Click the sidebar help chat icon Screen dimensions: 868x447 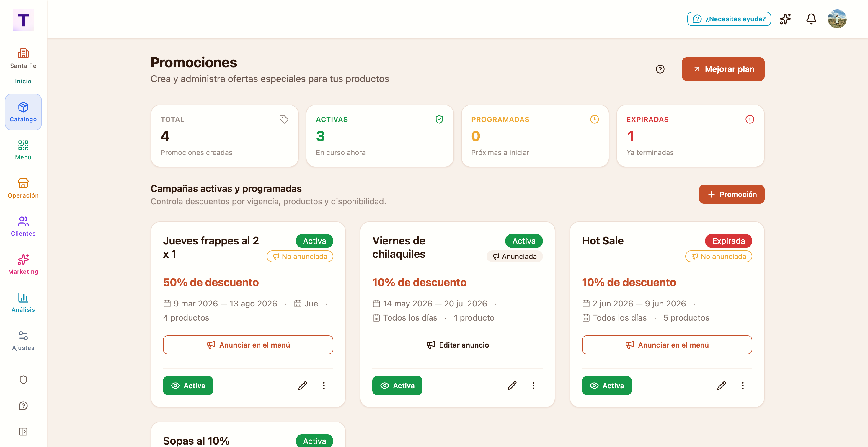coord(23,406)
